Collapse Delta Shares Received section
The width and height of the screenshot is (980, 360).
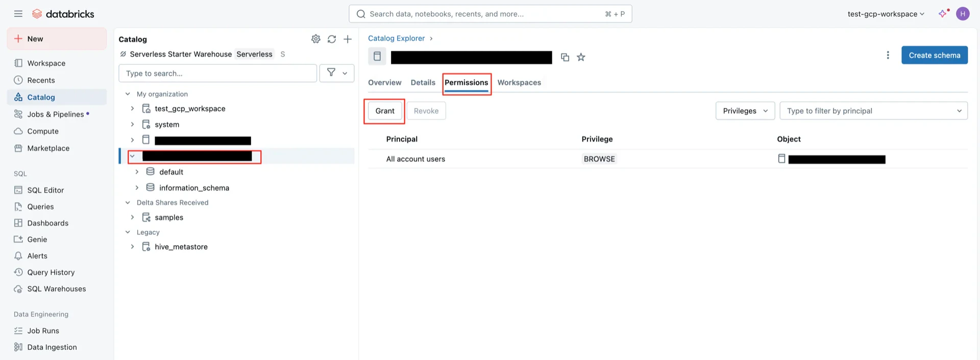[128, 203]
